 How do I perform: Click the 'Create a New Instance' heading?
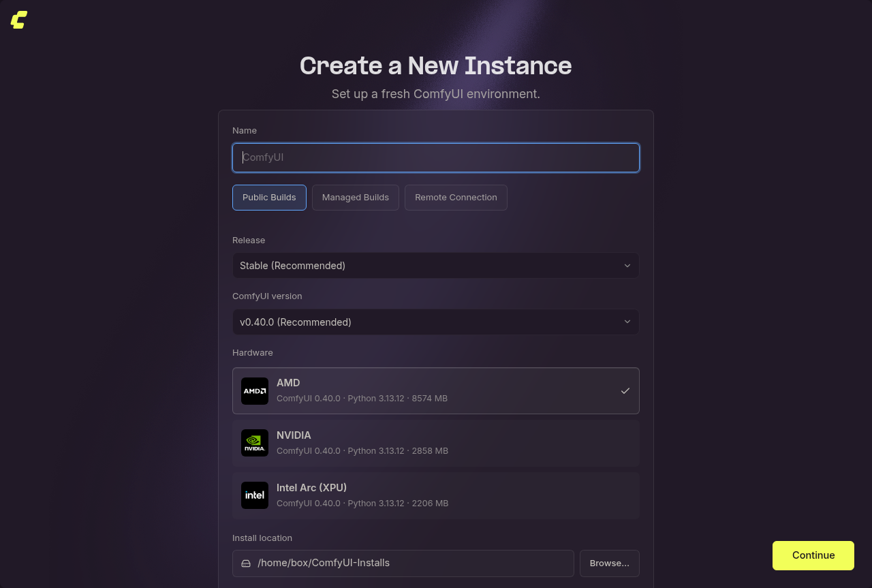436,65
